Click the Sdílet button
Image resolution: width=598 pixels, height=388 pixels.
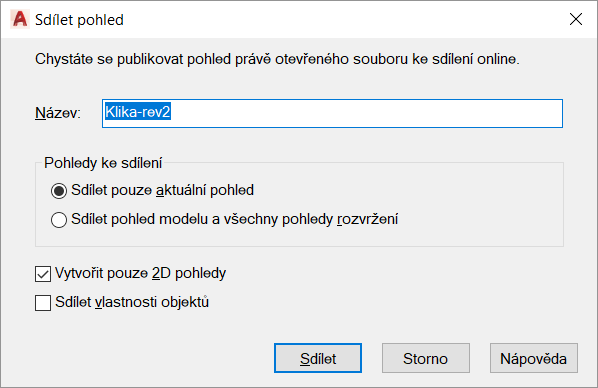318,358
